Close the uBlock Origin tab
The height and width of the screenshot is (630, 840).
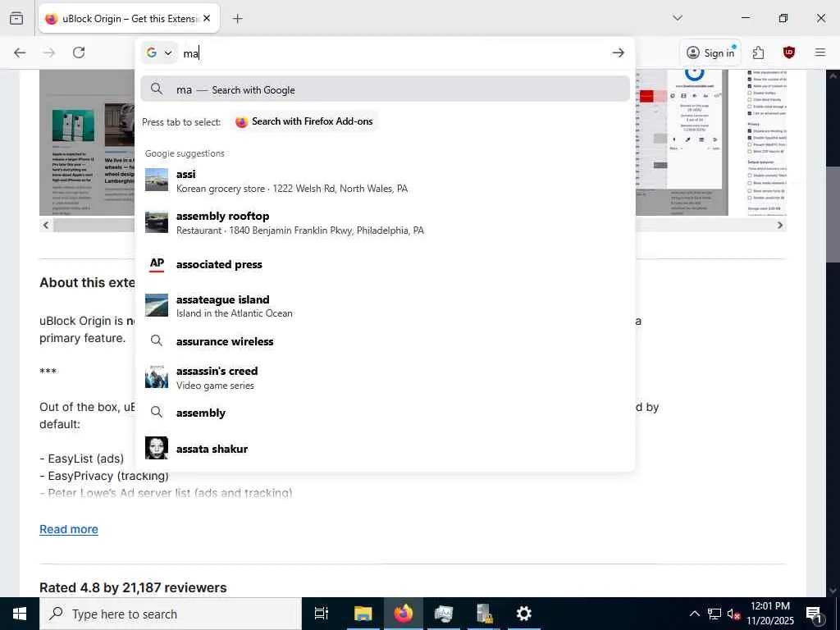(x=207, y=18)
